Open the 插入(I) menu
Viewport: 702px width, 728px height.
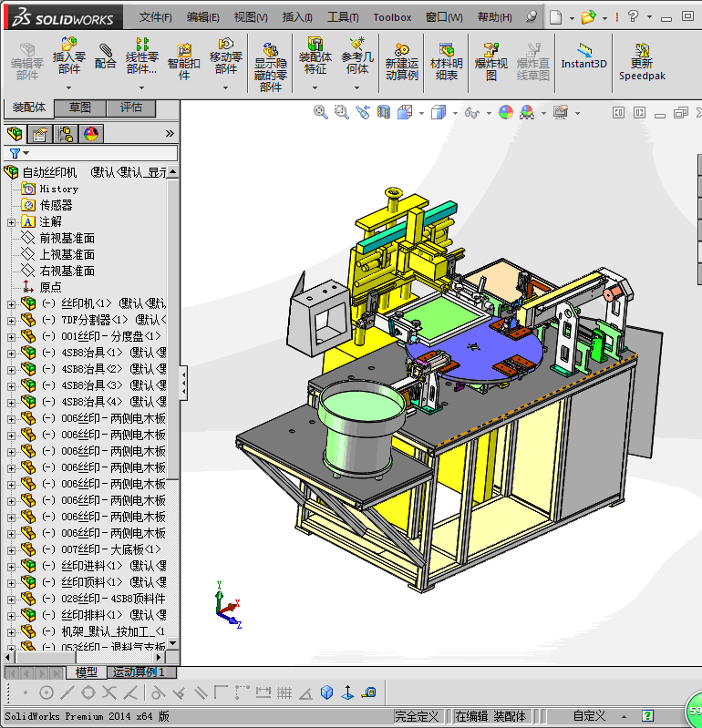tap(297, 17)
